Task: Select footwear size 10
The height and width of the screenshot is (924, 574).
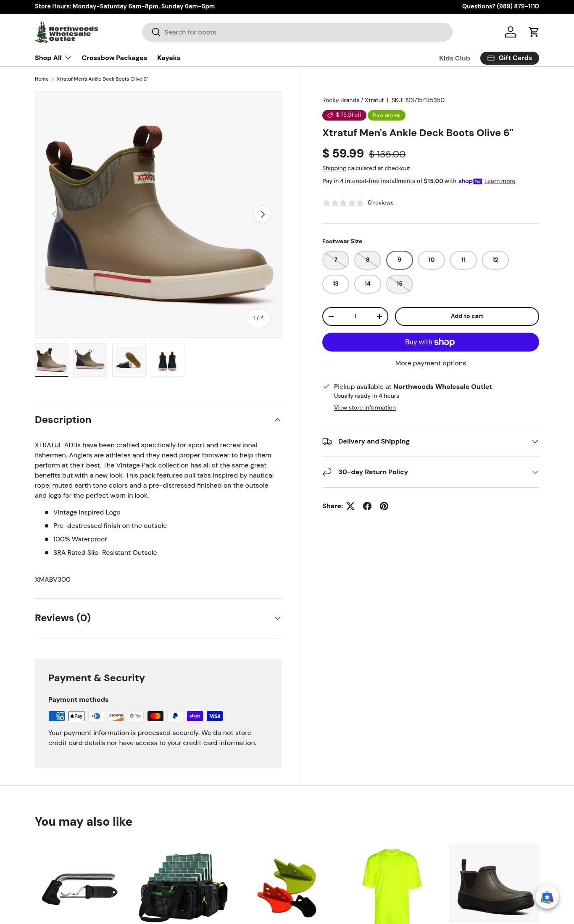Action: (432, 260)
